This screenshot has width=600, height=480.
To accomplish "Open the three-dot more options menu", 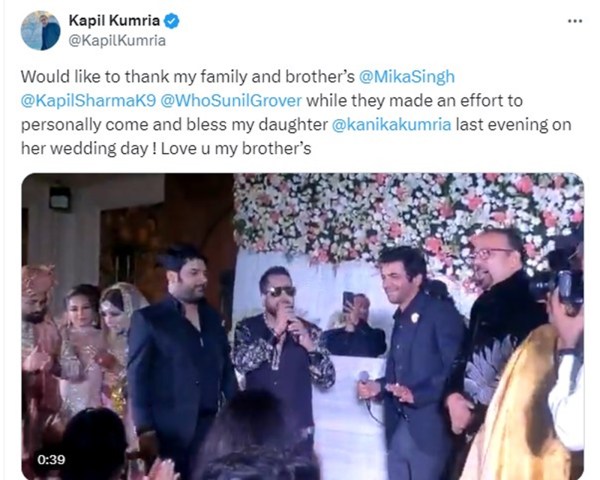I will (x=575, y=21).
